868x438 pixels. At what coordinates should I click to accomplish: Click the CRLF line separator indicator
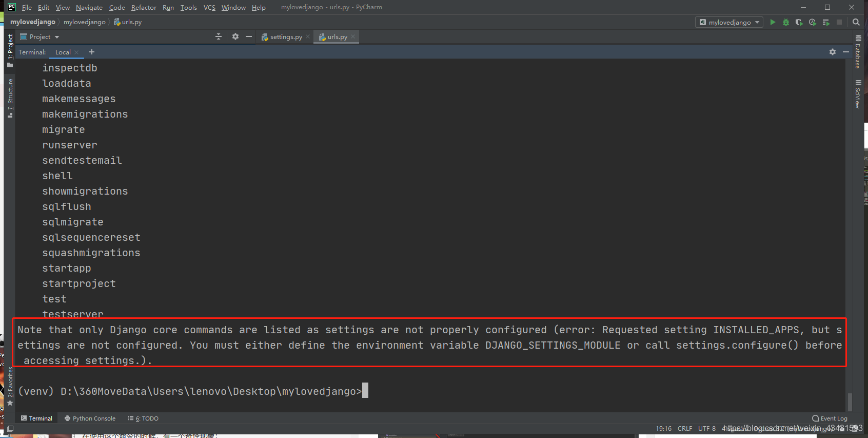(x=685, y=428)
